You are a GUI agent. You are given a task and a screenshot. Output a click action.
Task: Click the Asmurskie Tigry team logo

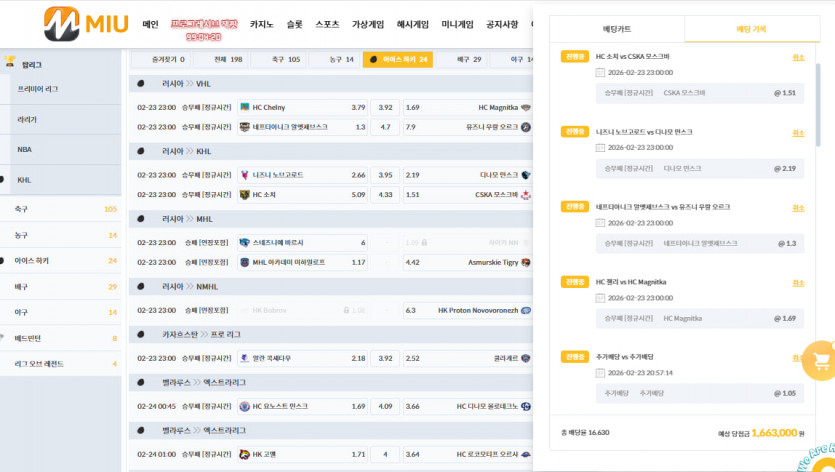pyautogui.click(x=526, y=263)
